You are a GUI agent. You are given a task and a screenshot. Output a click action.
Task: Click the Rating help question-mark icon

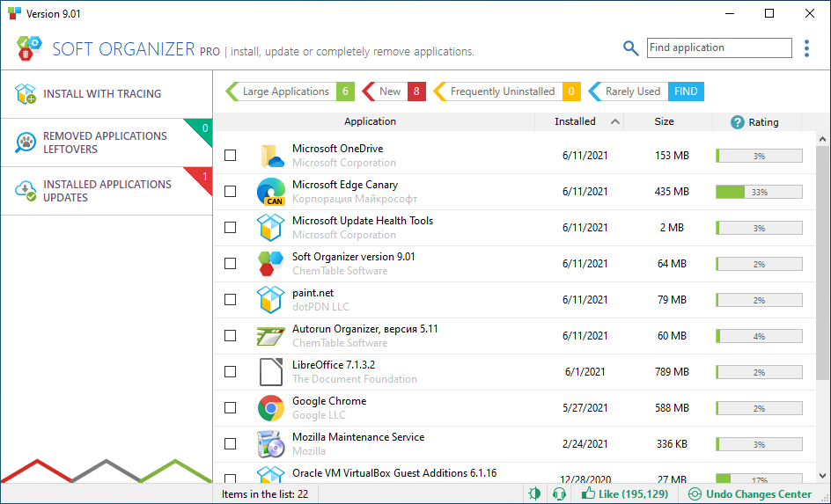738,122
